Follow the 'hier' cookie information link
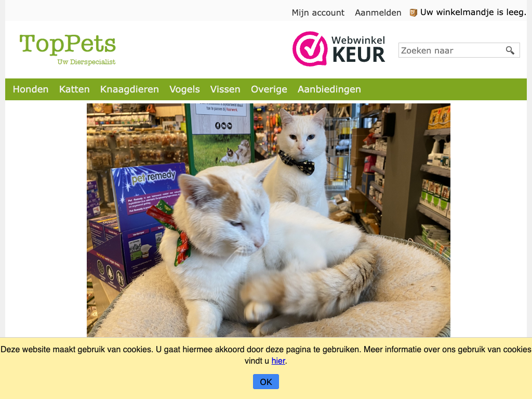The height and width of the screenshot is (399, 532). [x=278, y=361]
